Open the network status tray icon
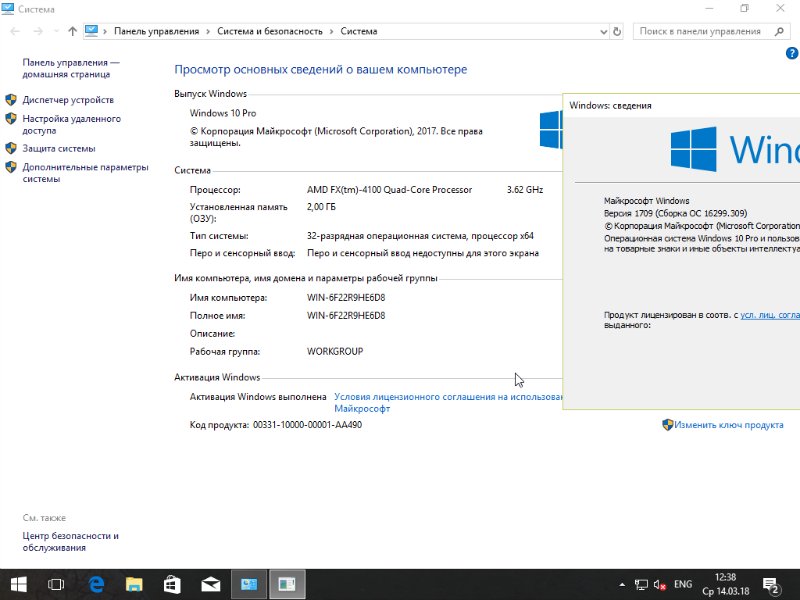Screen dimensions: 800x600 coord(641,585)
